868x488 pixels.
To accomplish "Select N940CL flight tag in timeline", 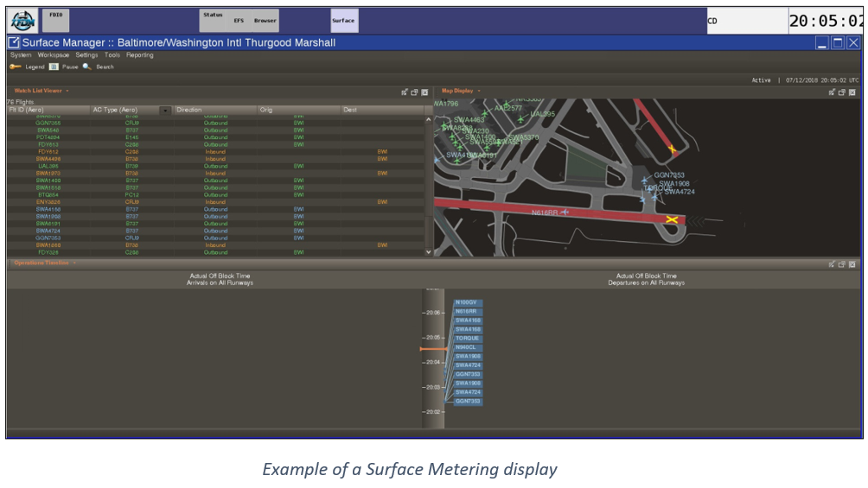I will point(468,347).
